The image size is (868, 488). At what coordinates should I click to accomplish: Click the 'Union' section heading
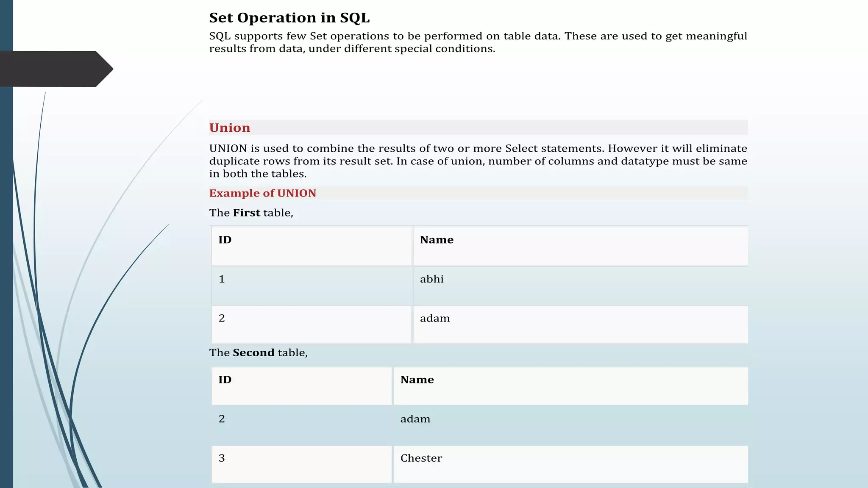point(230,128)
